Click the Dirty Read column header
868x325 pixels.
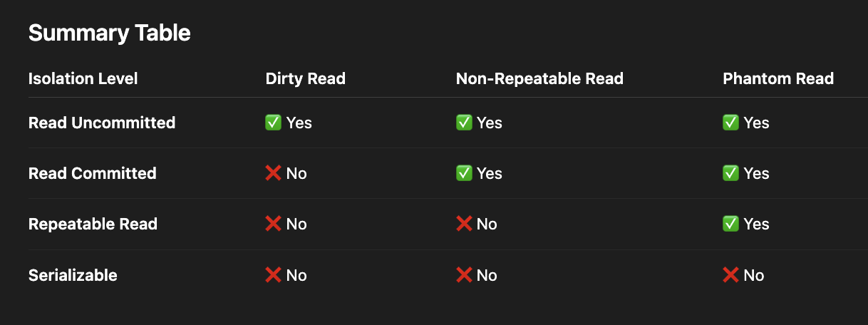305,78
